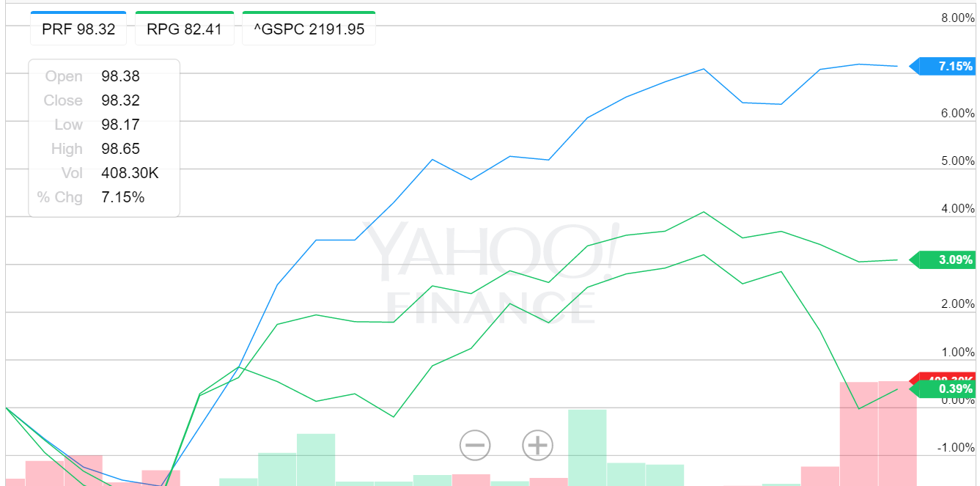Click the green color bar above RPG chip
The height and width of the screenshot is (486, 980).
click(x=185, y=11)
